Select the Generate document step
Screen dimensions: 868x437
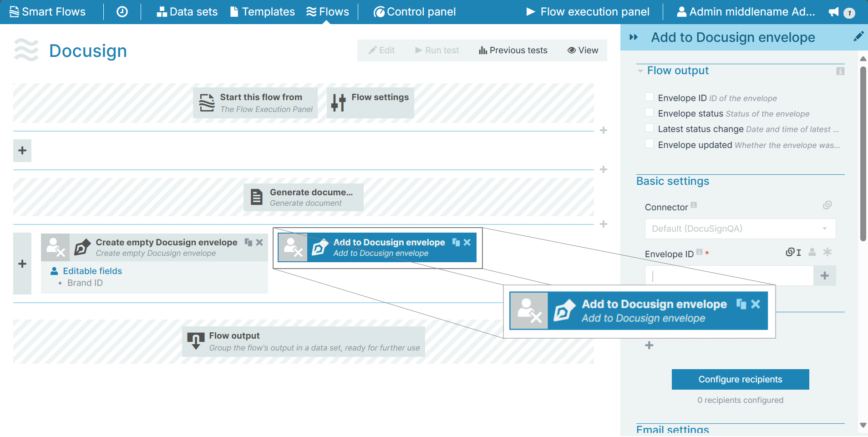click(303, 198)
